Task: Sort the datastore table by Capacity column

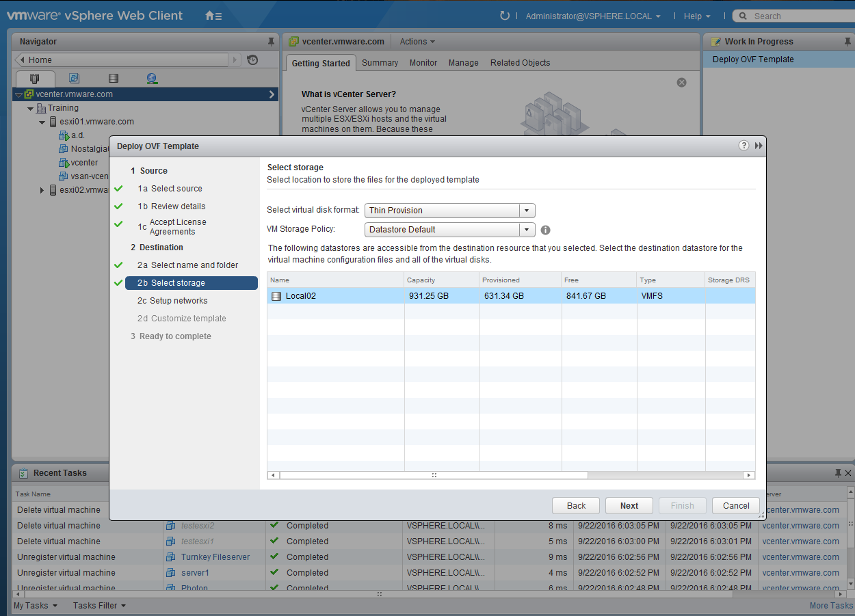Action: pyautogui.click(x=442, y=280)
